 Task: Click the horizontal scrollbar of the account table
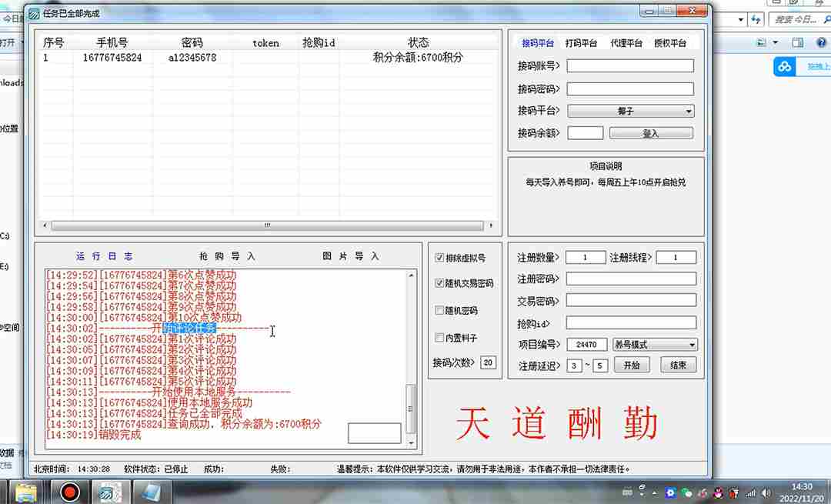coord(267,225)
